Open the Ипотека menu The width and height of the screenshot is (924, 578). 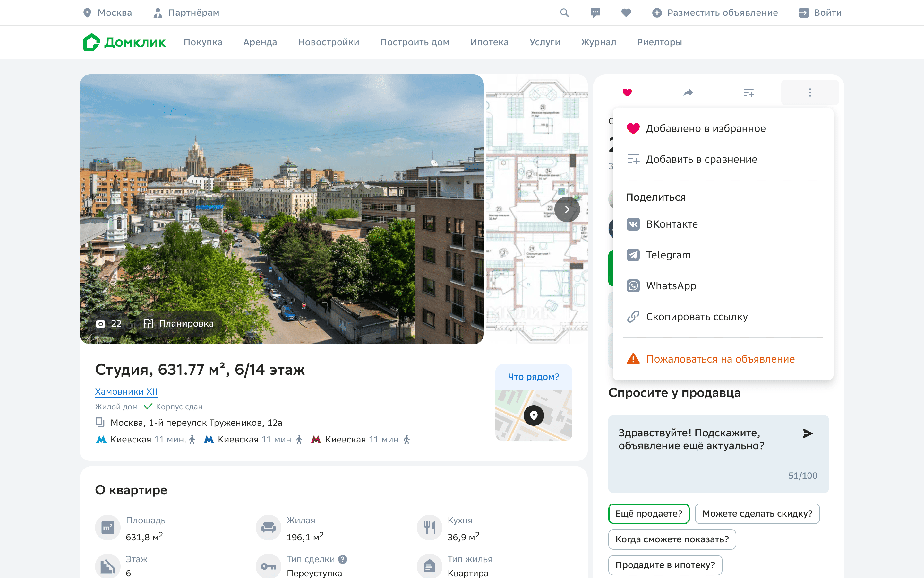click(489, 42)
